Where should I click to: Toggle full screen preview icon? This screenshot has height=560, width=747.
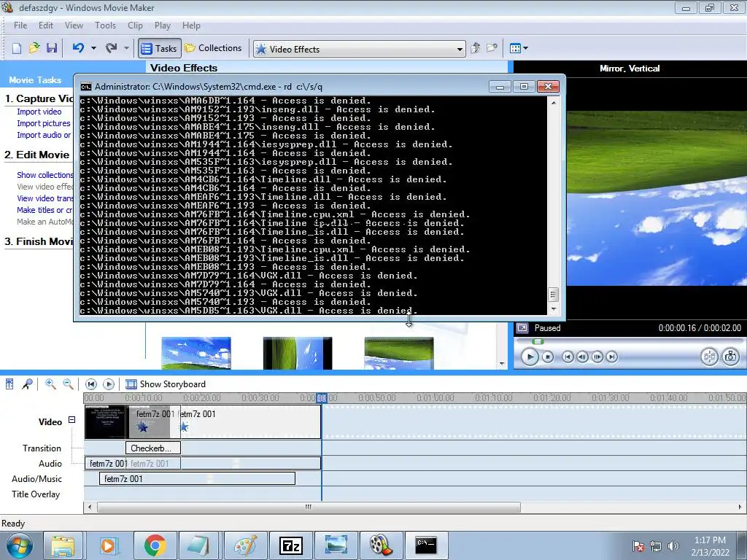(x=522, y=327)
